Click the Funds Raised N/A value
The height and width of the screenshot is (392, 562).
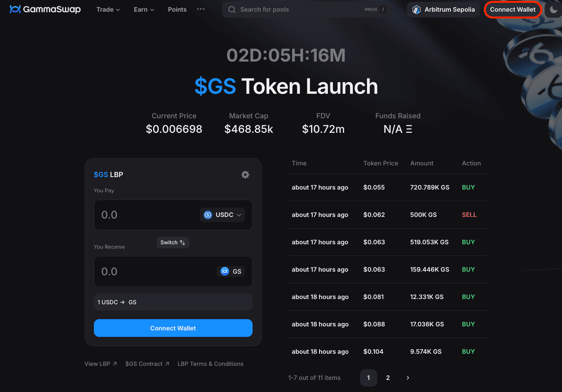398,129
